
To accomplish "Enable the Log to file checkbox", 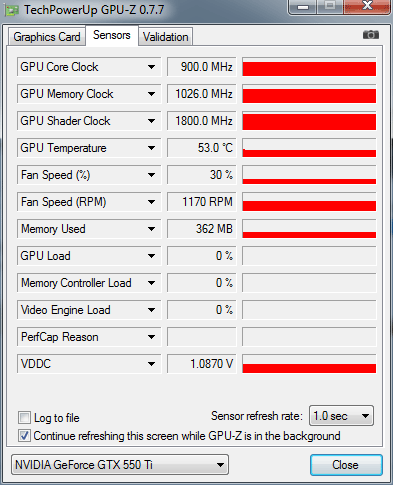I will (x=24, y=417).
